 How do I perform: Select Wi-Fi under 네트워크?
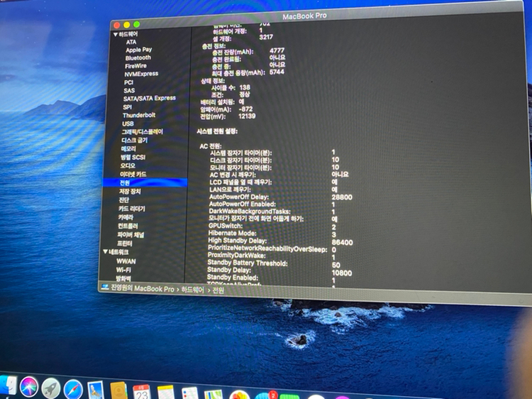[x=123, y=270]
